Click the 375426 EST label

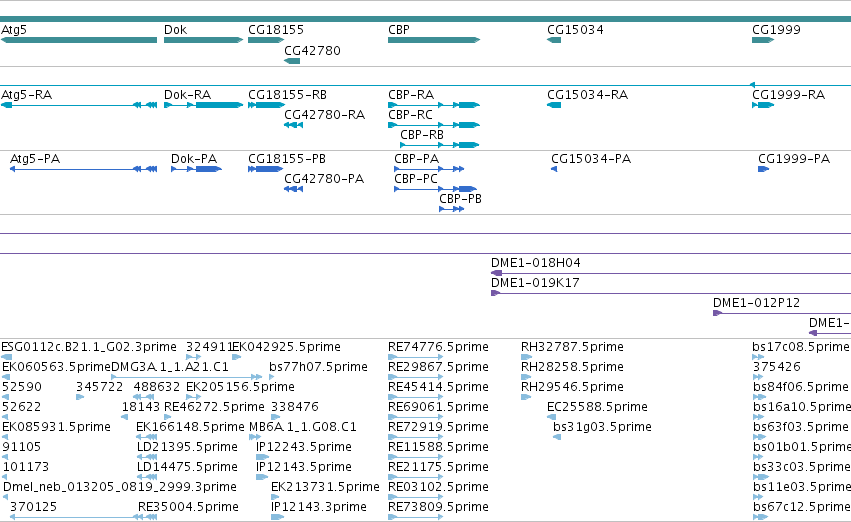777,367
